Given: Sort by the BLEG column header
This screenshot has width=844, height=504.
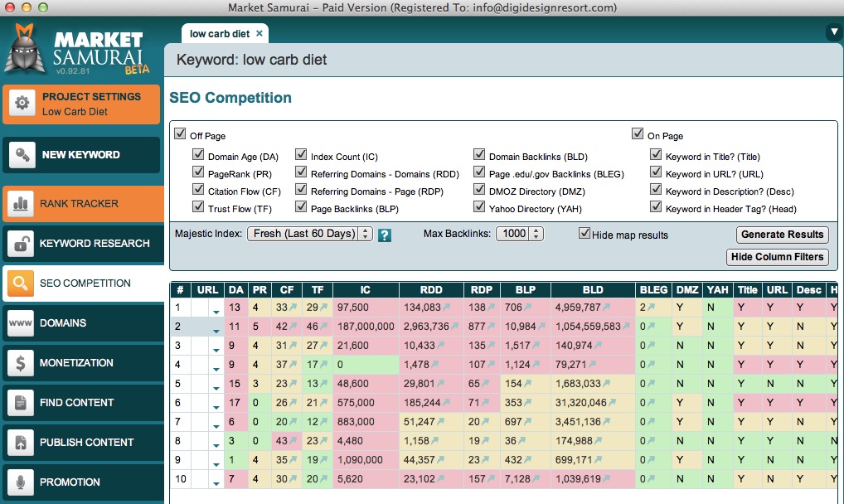Looking at the screenshot, I should [653, 289].
